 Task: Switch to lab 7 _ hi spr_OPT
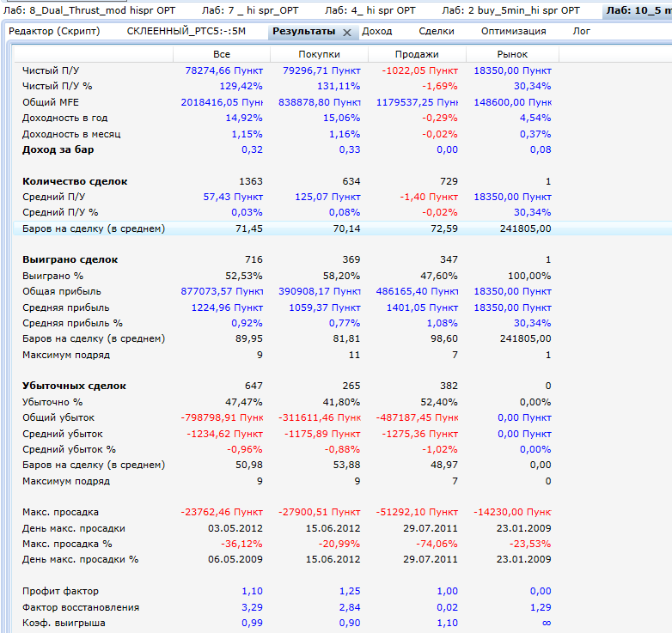(250, 10)
